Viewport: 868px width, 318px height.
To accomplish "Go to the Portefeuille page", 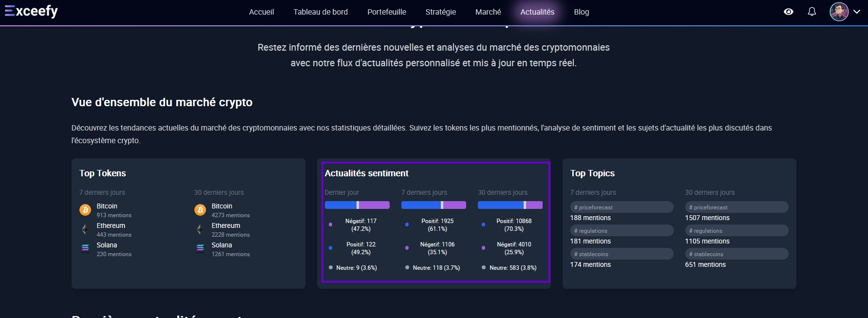I will pos(387,12).
